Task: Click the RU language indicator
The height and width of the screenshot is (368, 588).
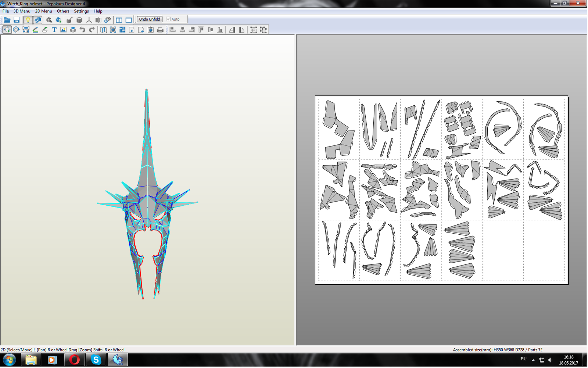Action: (x=524, y=359)
